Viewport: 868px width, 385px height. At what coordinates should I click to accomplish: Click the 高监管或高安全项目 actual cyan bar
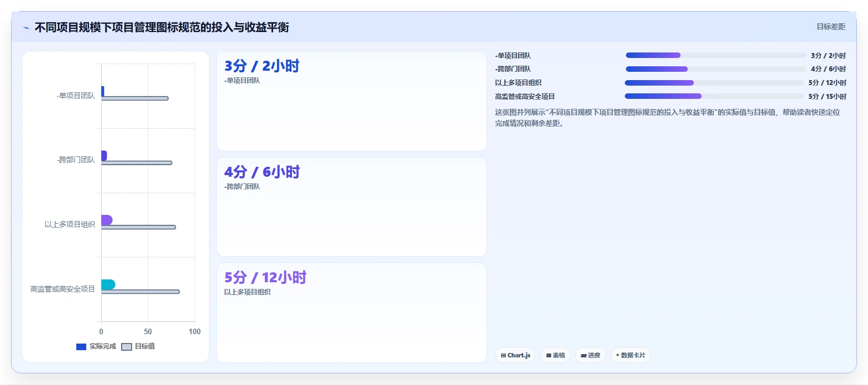[x=108, y=284]
